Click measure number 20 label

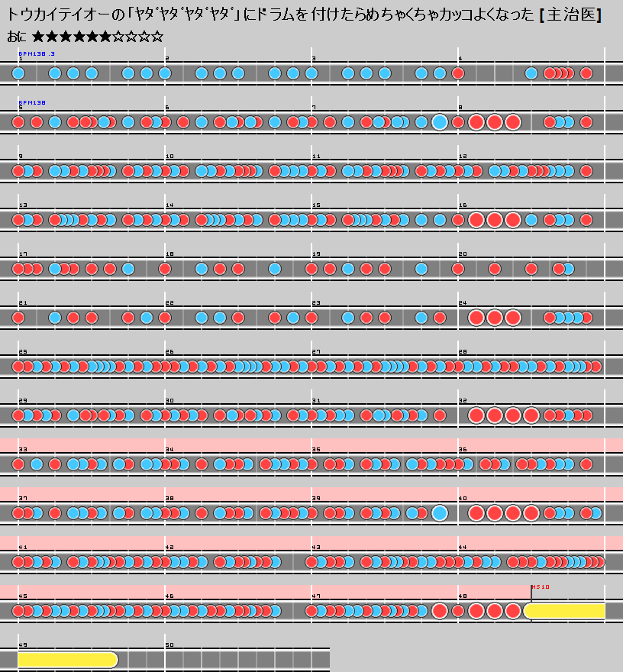[463, 254]
